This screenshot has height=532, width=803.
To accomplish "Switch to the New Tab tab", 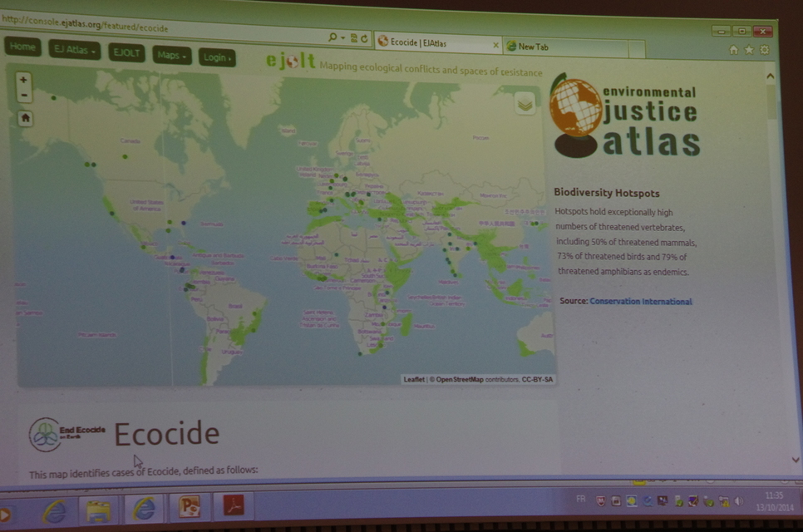I will 565,47.
